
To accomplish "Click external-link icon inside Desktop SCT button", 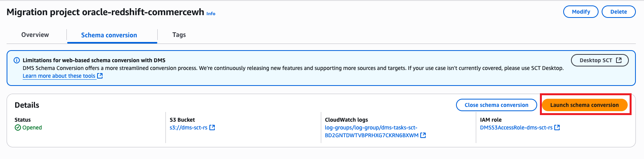I will coord(619,60).
